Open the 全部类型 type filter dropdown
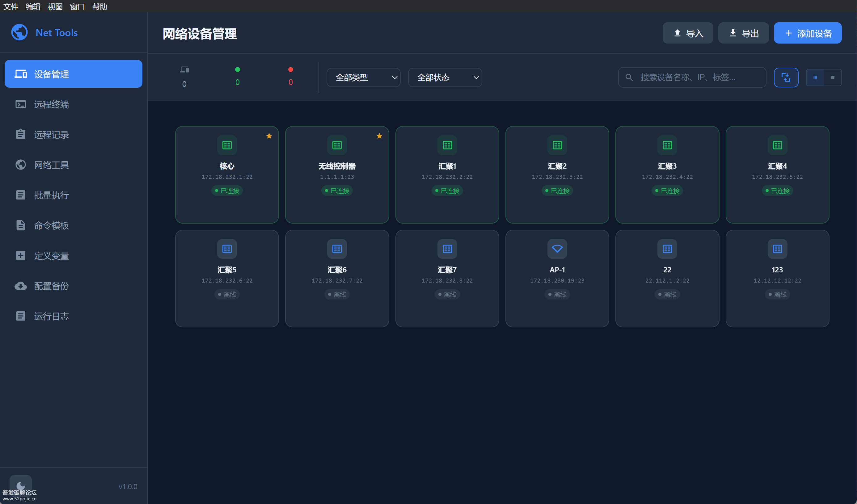Viewport: 857px width, 504px height. pos(363,78)
